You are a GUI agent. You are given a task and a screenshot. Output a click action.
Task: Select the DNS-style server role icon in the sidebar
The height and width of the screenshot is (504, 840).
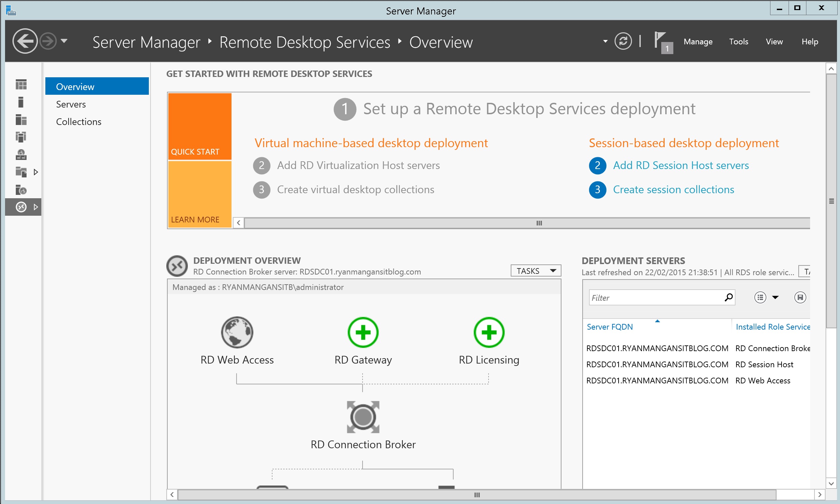(x=21, y=155)
